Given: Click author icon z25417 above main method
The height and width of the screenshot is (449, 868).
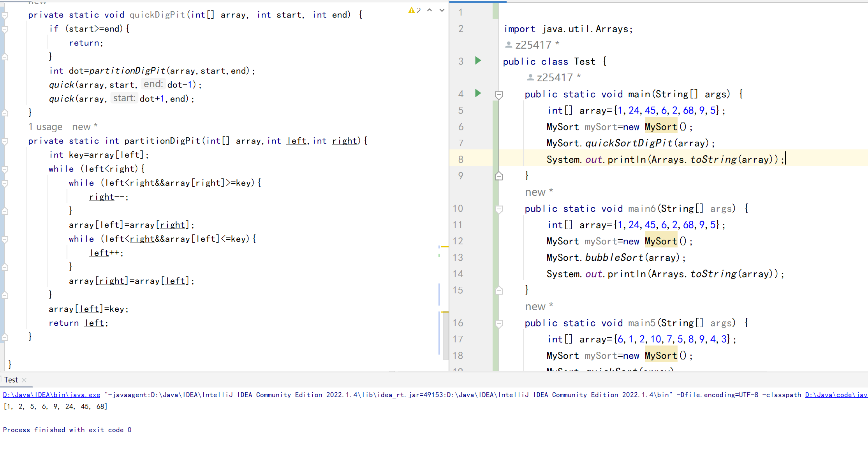Looking at the screenshot, I should pyautogui.click(x=530, y=78).
